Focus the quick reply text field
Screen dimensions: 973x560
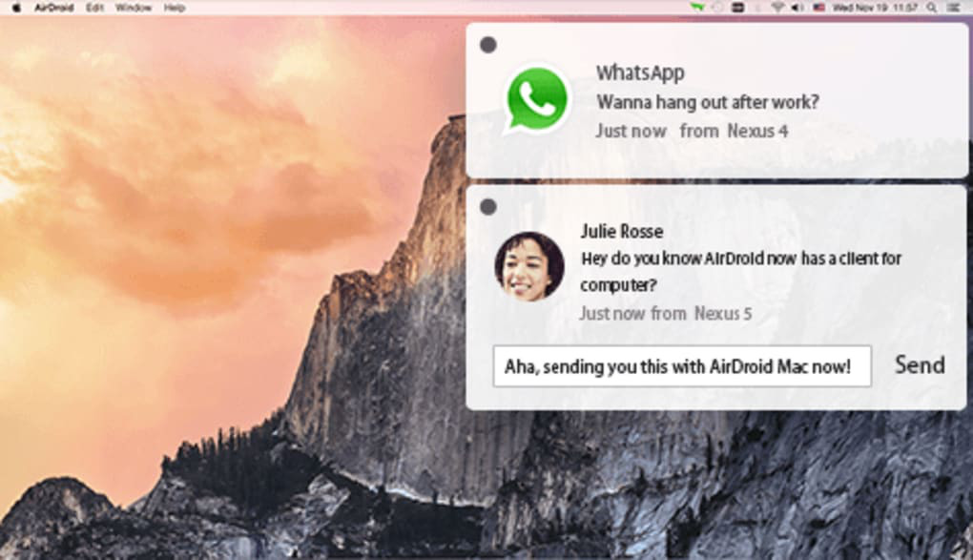click(682, 366)
